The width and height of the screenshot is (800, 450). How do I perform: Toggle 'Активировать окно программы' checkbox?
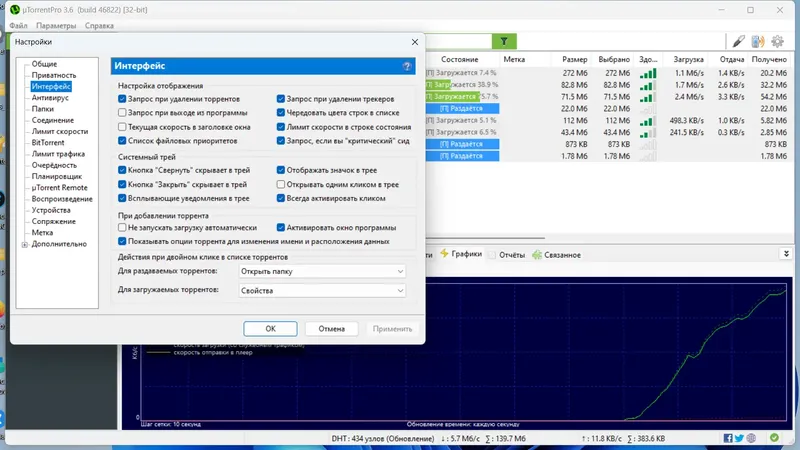coord(281,228)
